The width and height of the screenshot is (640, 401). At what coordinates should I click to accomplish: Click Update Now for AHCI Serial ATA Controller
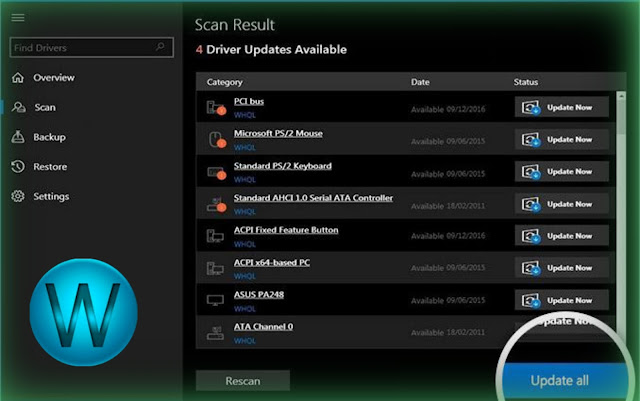point(562,204)
